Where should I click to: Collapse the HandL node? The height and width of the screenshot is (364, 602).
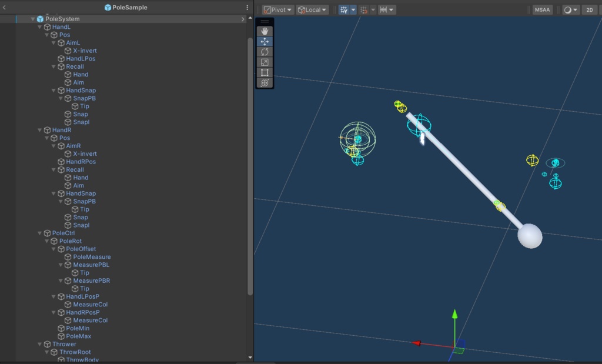coord(40,27)
